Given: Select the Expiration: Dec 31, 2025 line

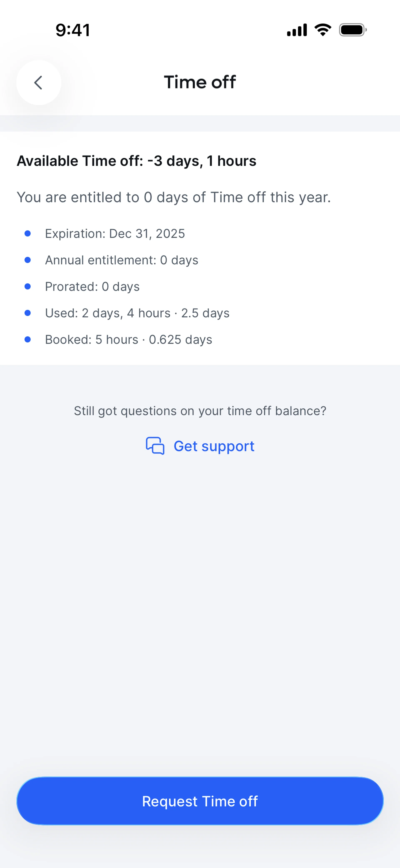Looking at the screenshot, I should (115, 234).
